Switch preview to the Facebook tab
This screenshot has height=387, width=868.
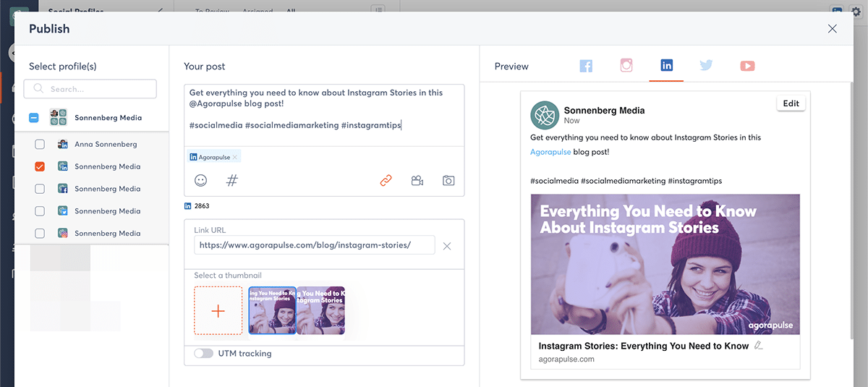586,66
